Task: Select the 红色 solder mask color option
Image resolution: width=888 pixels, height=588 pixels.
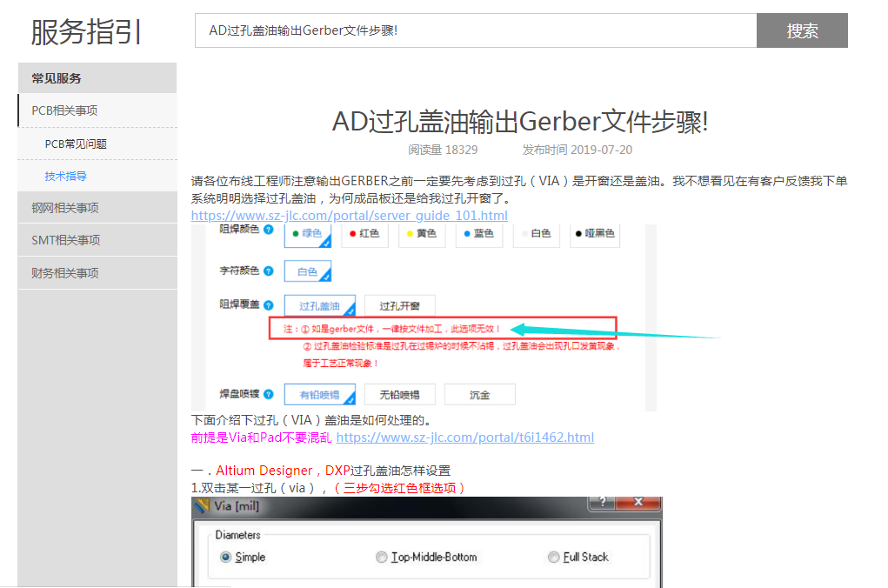Action: pos(364,233)
